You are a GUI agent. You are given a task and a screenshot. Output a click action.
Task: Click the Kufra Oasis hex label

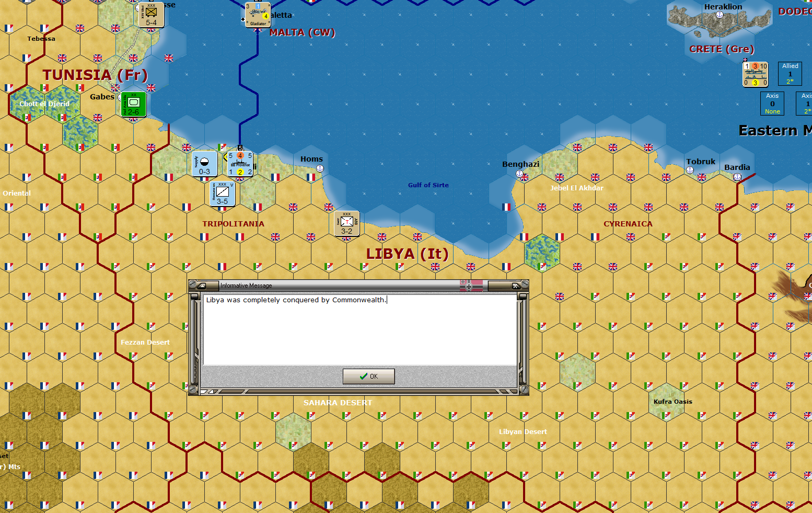tap(673, 402)
